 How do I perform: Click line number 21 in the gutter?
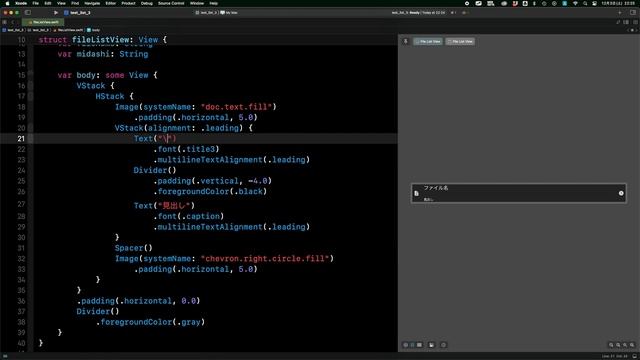(x=21, y=139)
